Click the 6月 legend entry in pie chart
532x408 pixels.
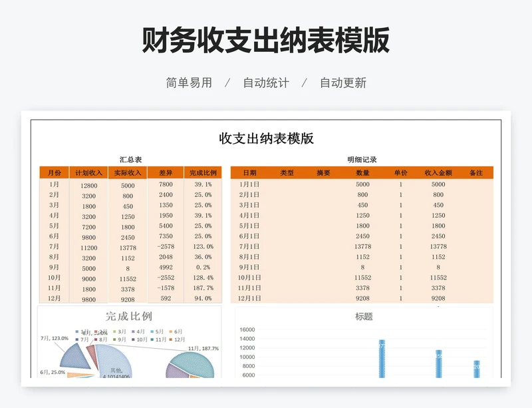(176, 331)
